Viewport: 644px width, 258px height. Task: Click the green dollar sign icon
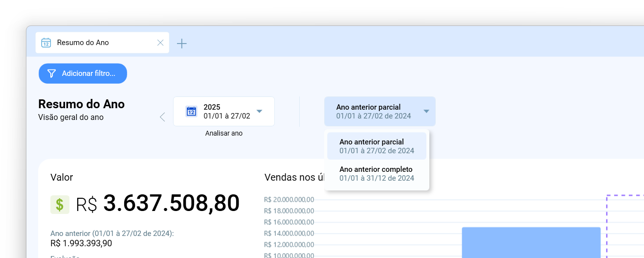coord(60,204)
